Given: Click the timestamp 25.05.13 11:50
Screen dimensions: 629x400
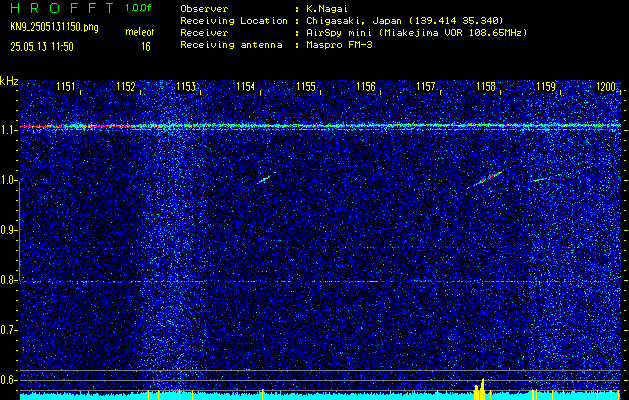Looking at the screenshot, I should pos(42,47).
